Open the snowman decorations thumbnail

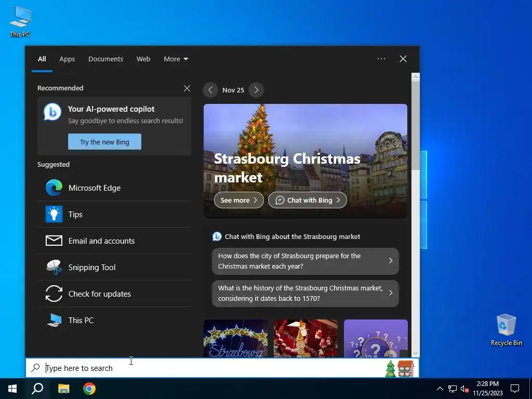click(x=305, y=338)
